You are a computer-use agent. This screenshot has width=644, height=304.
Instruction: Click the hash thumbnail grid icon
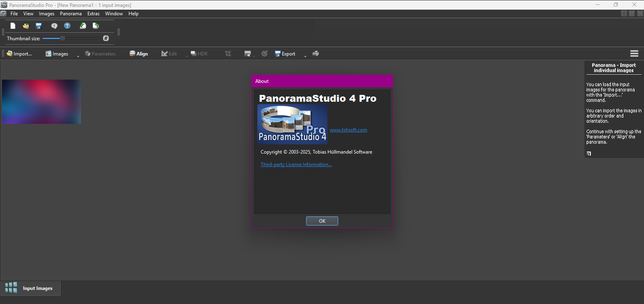tap(106, 38)
